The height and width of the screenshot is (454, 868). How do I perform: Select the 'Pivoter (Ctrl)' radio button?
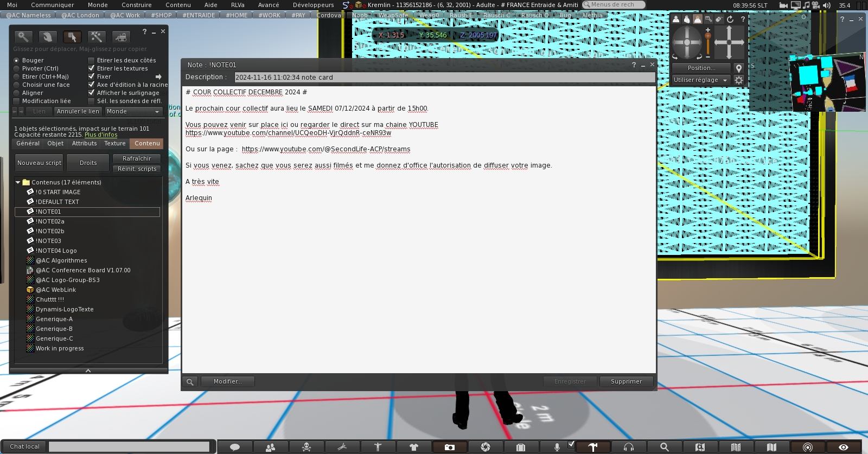tap(16, 68)
